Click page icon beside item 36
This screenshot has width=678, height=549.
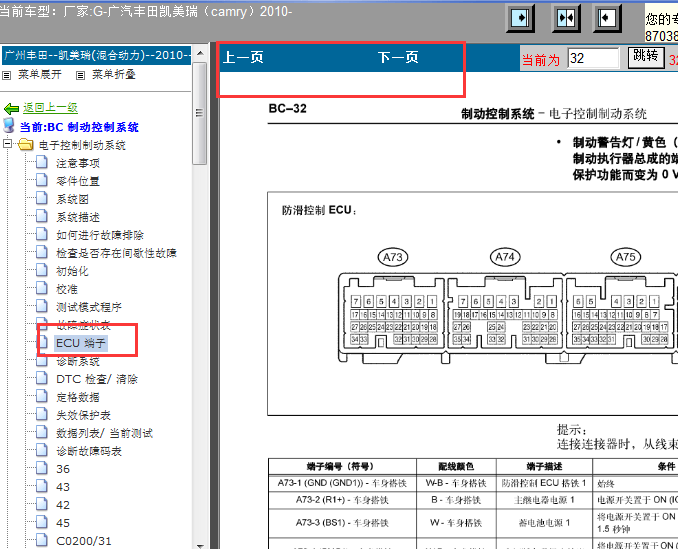pos(42,469)
